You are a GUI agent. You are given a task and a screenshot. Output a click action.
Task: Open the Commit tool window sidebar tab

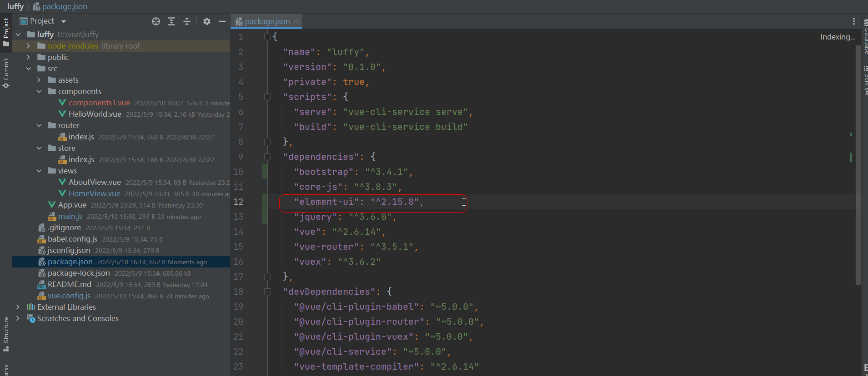click(x=6, y=73)
